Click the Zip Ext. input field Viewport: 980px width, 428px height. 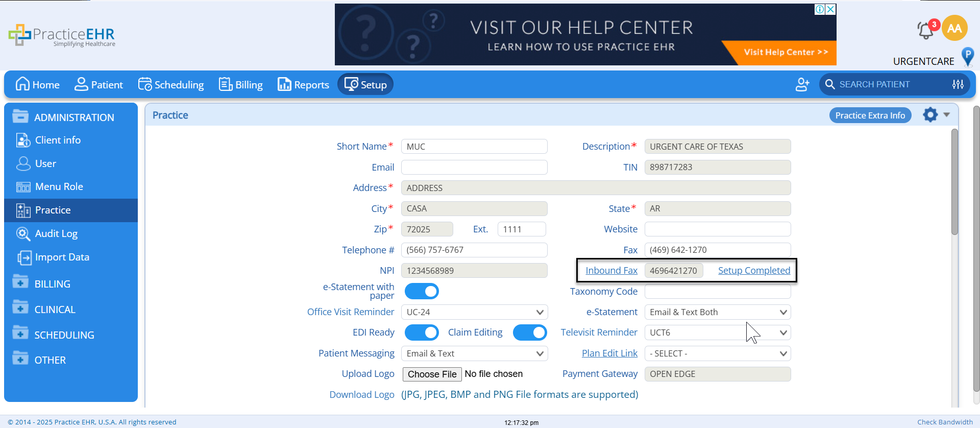(522, 229)
